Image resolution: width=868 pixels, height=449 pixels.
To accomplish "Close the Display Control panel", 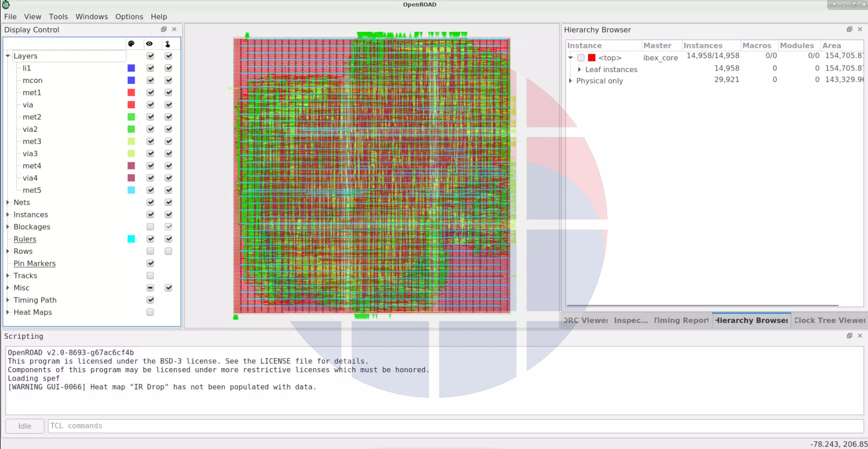I will click(x=174, y=29).
